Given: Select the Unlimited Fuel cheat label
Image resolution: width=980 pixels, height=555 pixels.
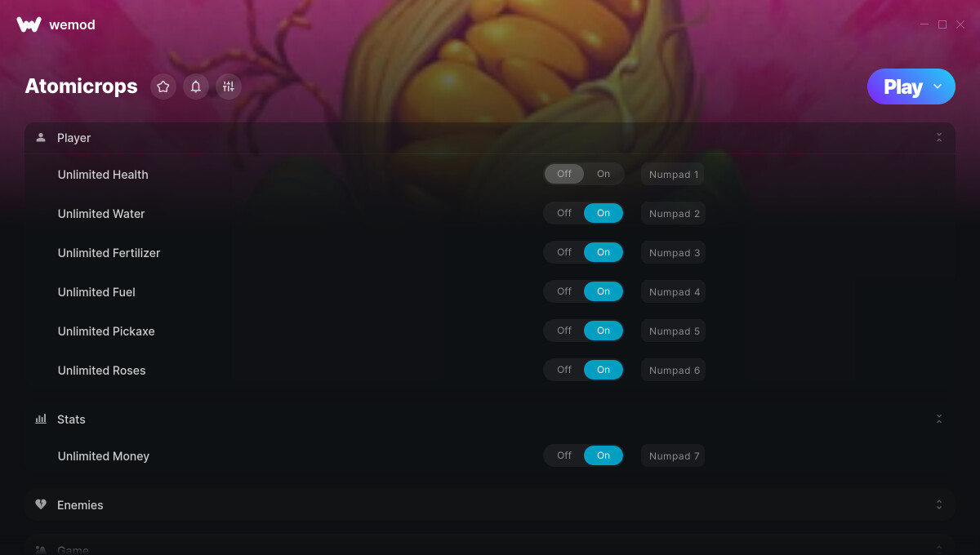Looking at the screenshot, I should pos(96,292).
